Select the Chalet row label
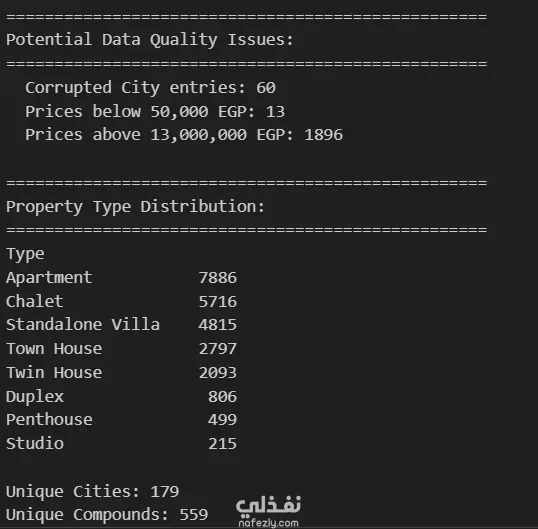This screenshot has width=538, height=529. pyautogui.click(x=35, y=302)
